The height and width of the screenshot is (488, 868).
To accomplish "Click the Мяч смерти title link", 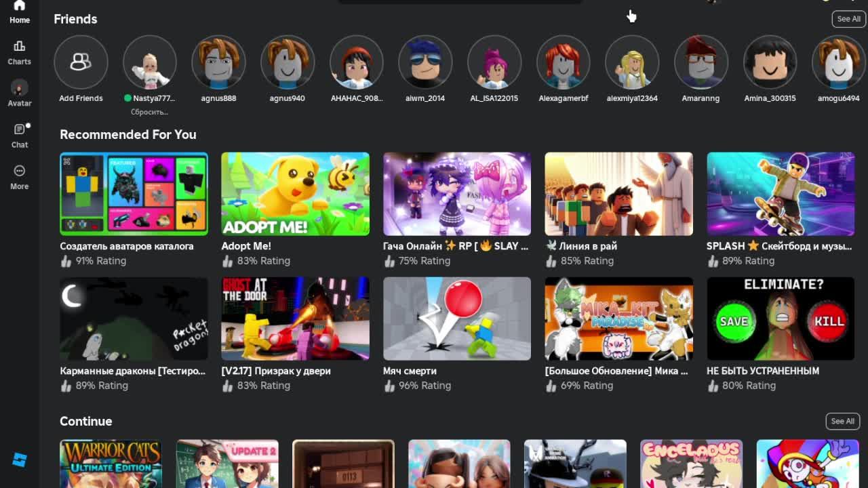I will [x=410, y=371].
